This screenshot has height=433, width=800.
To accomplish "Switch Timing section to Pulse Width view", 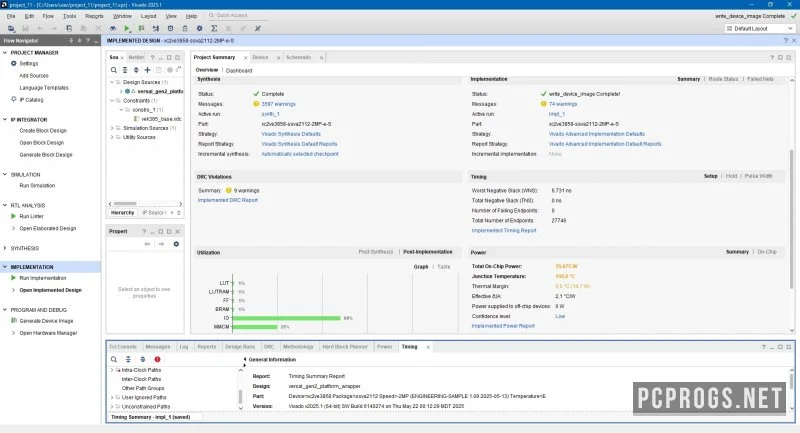I will (758, 176).
